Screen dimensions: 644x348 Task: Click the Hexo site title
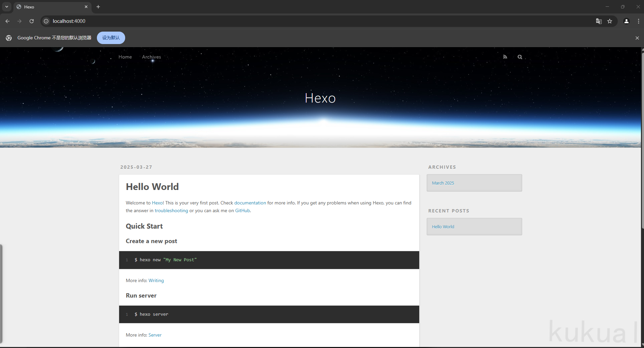320,98
